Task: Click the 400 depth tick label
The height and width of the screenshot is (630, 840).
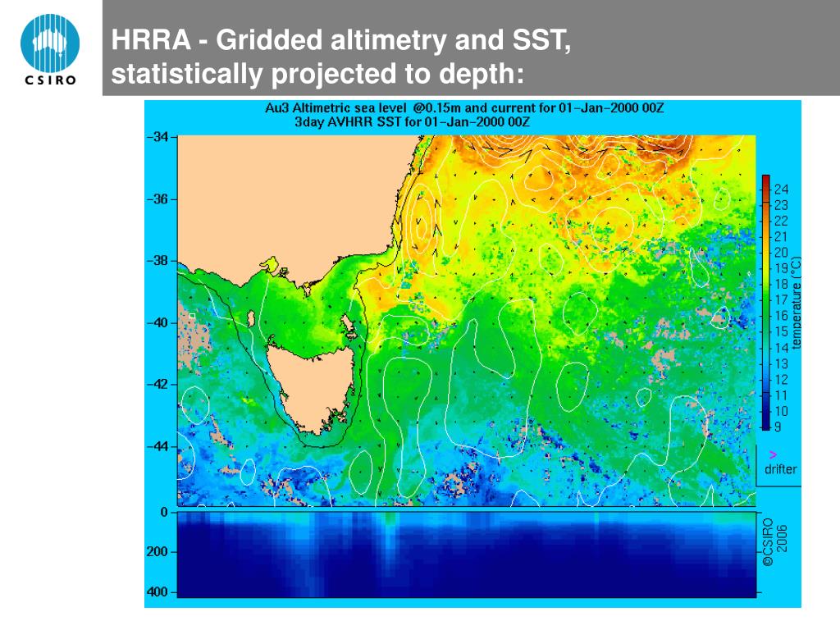Action: 157,592
